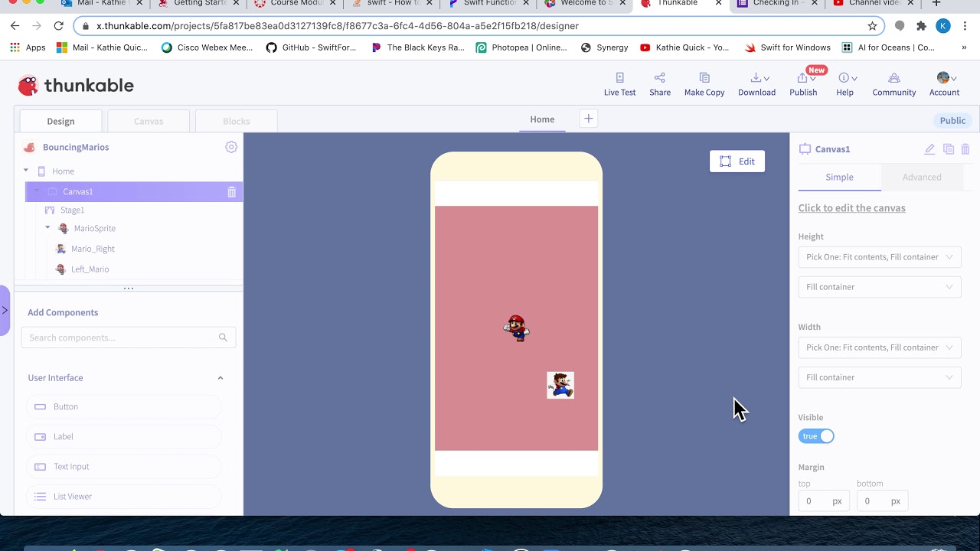Add a Button component

[124, 407]
